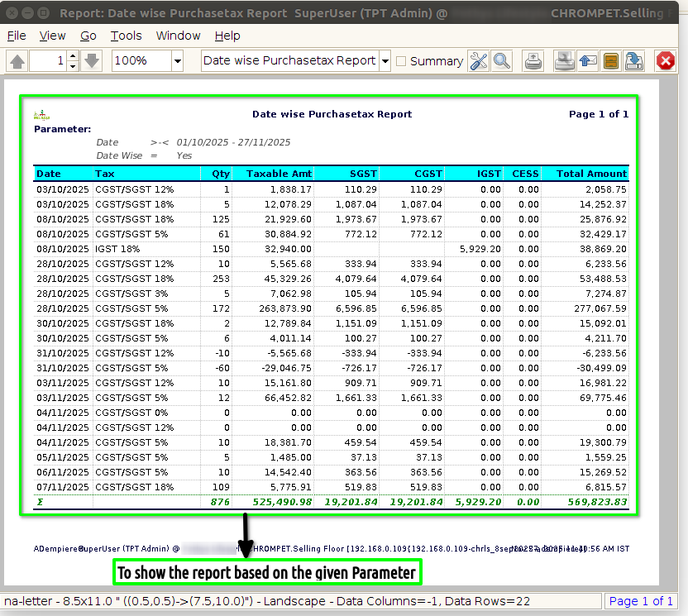Viewport: 688px width, 616px height.
Task: Open the File menu
Action: coord(17,36)
